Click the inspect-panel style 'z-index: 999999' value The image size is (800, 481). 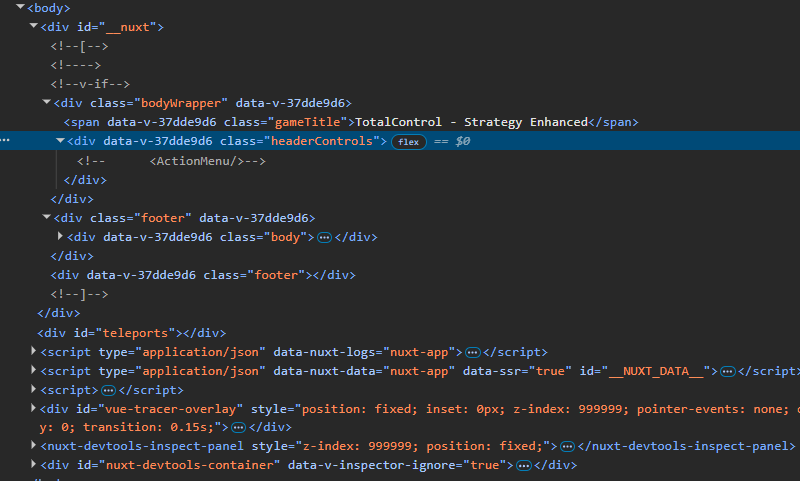click(357, 446)
